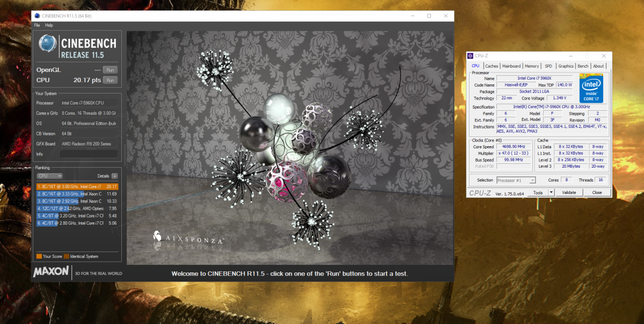Switch to the Bench tab in CPU-Z
644x324 pixels.
pyautogui.click(x=583, y=66)
